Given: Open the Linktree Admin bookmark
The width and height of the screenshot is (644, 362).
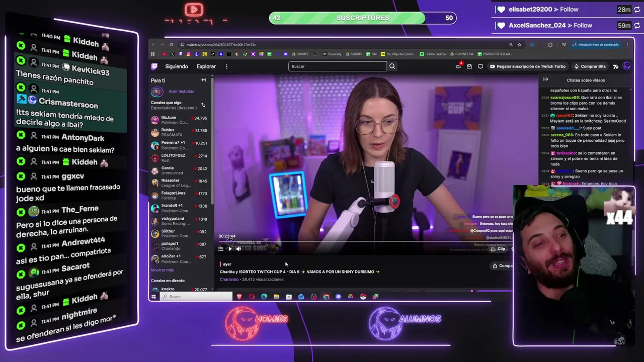Looking at the screenshot, I should coord(433,54).
